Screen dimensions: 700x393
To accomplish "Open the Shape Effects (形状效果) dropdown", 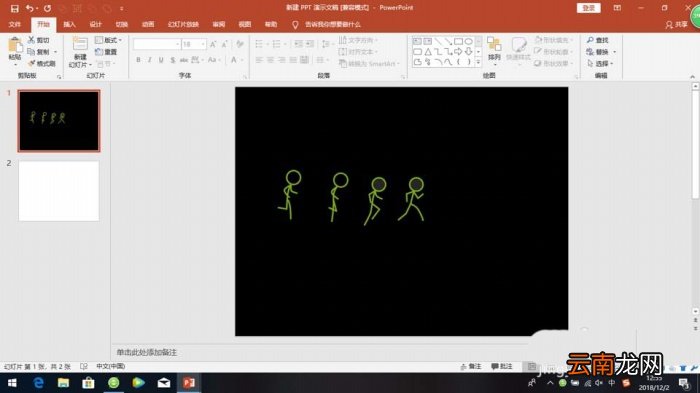I will click(554, 64).
